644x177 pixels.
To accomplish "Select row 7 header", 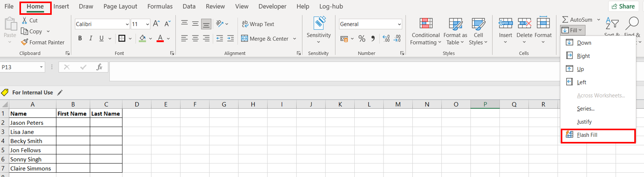I will click(4, 168).
